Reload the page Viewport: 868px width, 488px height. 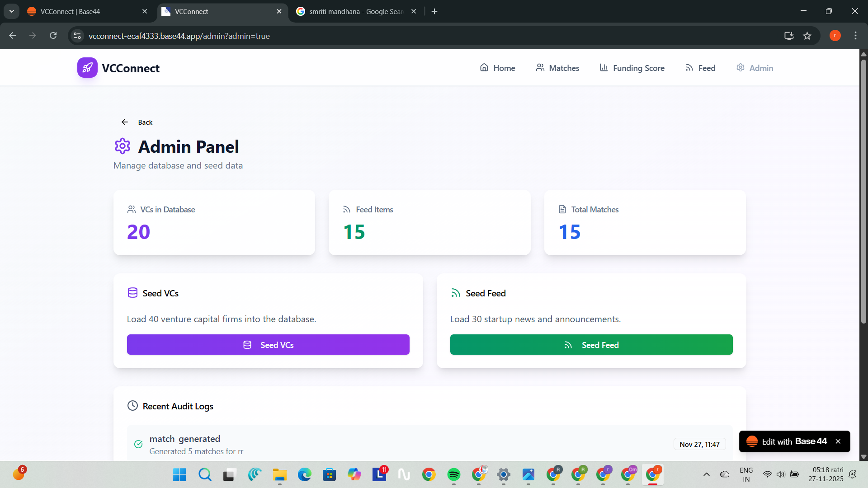(53, 36)
